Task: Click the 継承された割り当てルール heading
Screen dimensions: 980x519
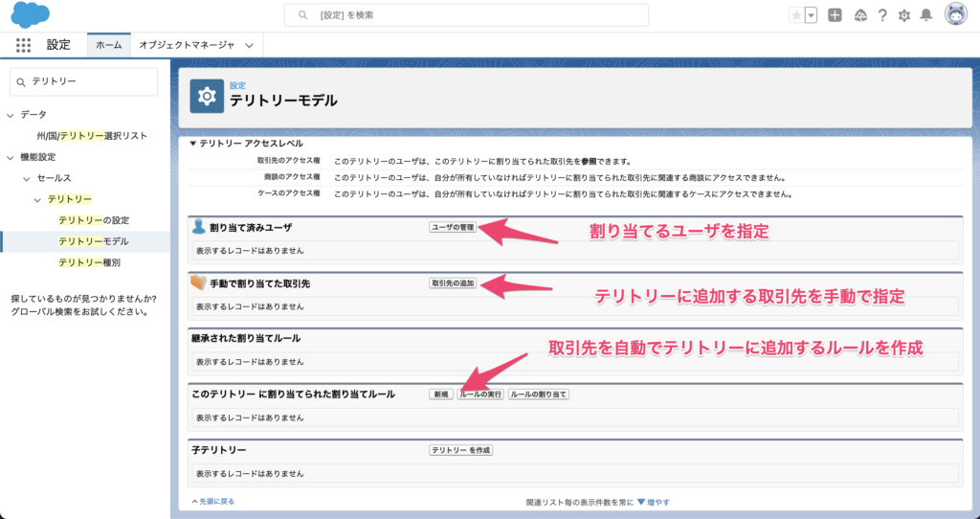Action: (x=246, y=338)
